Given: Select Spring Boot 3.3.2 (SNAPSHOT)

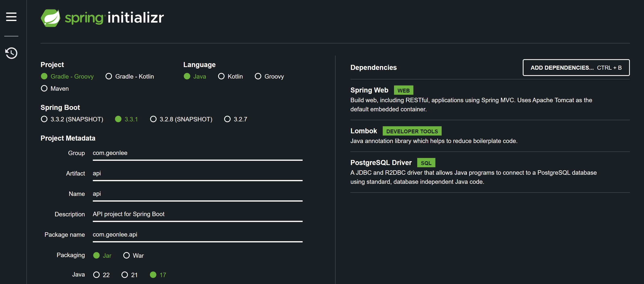Looking at the screenshot, I should [x=44, y=119].
